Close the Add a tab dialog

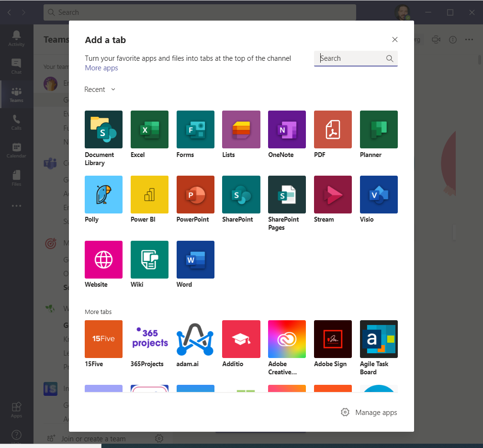[x=394, y=39]
